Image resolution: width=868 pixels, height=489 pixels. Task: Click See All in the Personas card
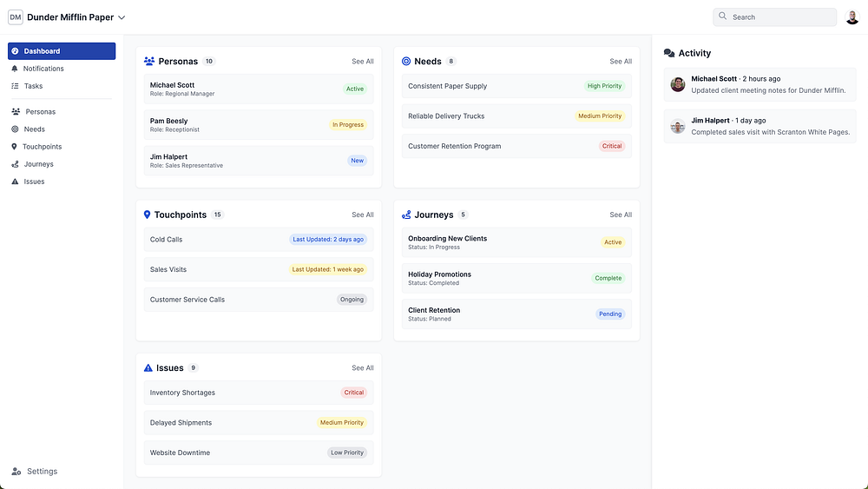[363, 62]
